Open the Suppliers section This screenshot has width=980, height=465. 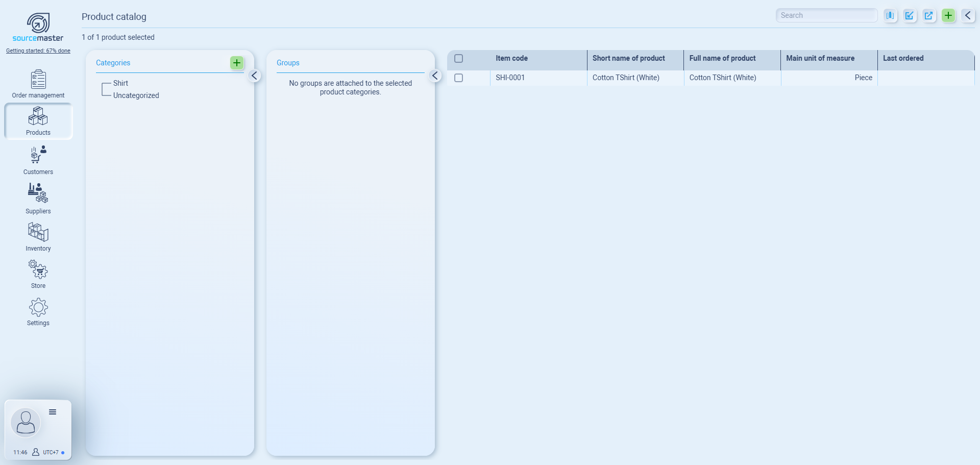pyautogui.click(x=38, y=199)
